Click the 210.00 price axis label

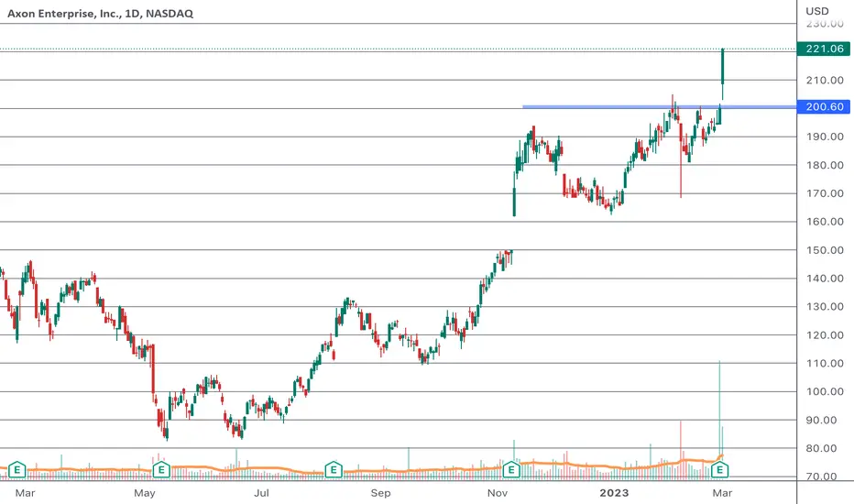pyautogui.click(x=825, y=80)
